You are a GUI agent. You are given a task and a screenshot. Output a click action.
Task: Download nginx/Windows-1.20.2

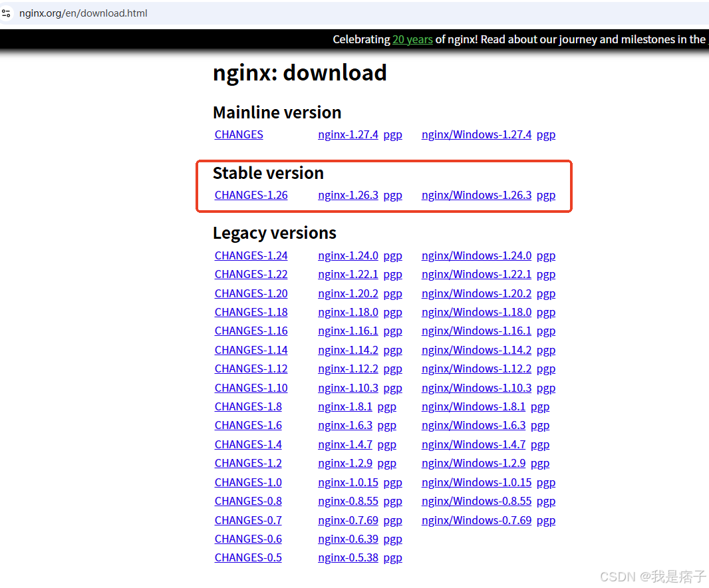coord(476,294)
